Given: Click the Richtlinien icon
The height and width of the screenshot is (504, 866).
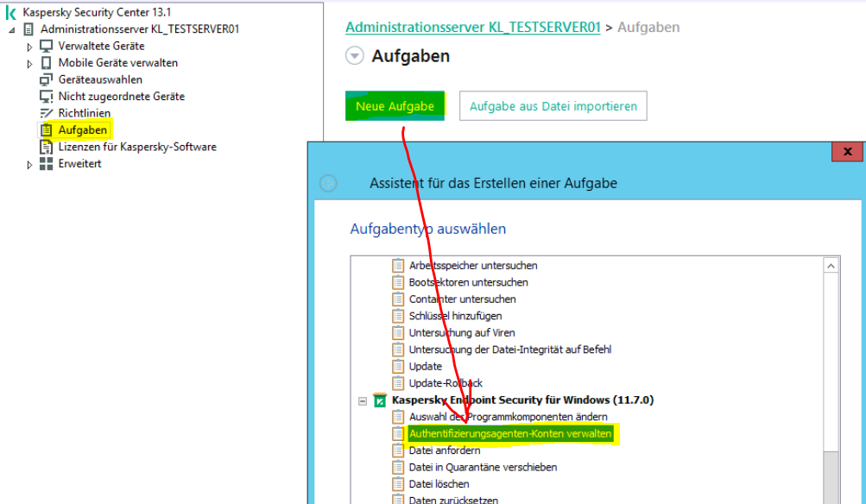Looking at the screenshot, I should pyautogui.click(x=47, y=113).
